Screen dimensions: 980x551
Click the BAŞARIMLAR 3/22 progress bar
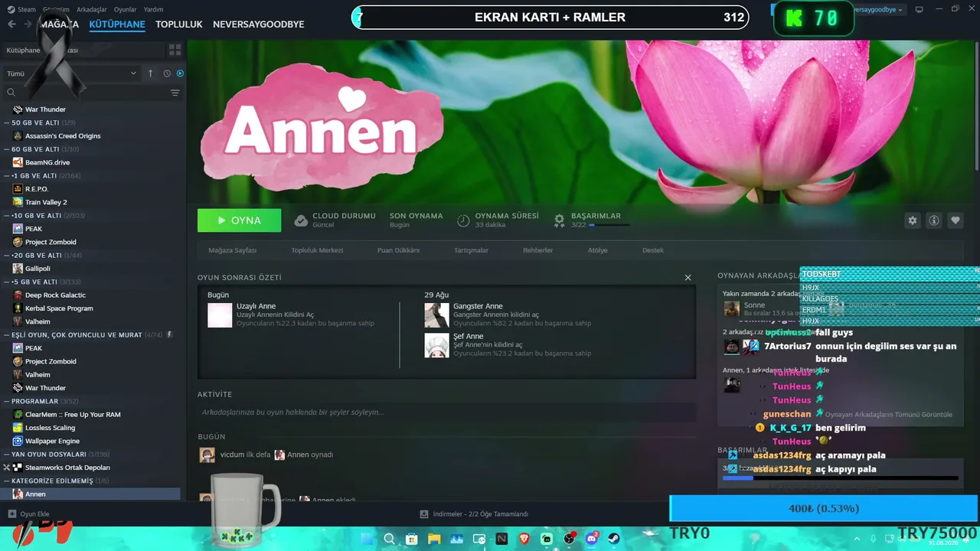609,225
